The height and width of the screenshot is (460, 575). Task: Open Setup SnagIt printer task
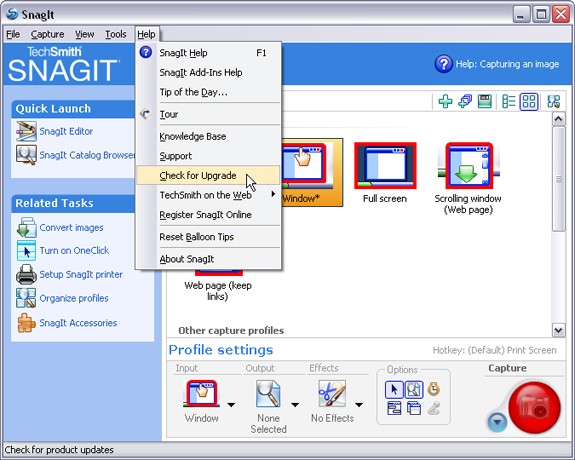[81, 274]
